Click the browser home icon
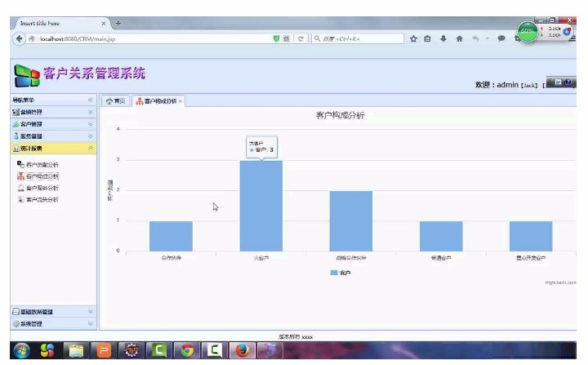 pos(459,38)
